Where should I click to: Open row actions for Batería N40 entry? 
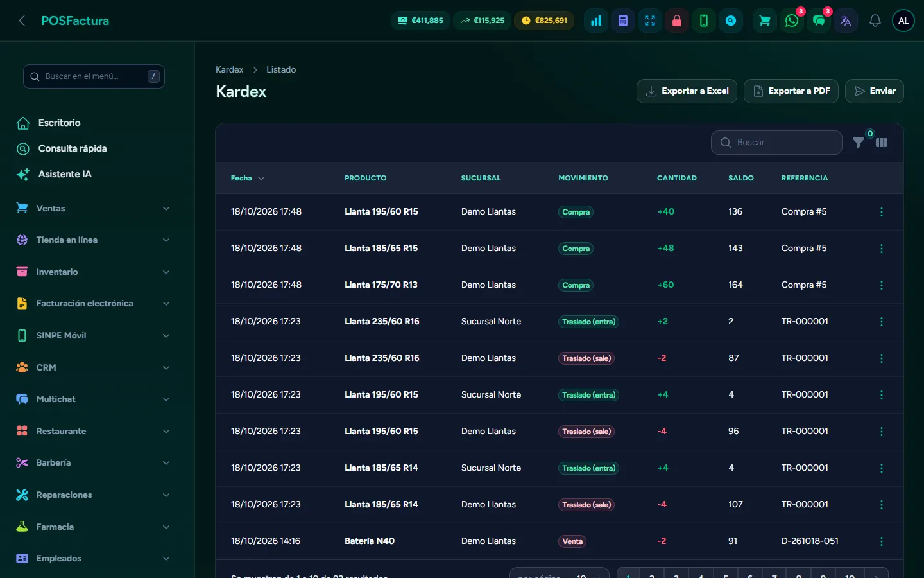click(x=882, y=541)
